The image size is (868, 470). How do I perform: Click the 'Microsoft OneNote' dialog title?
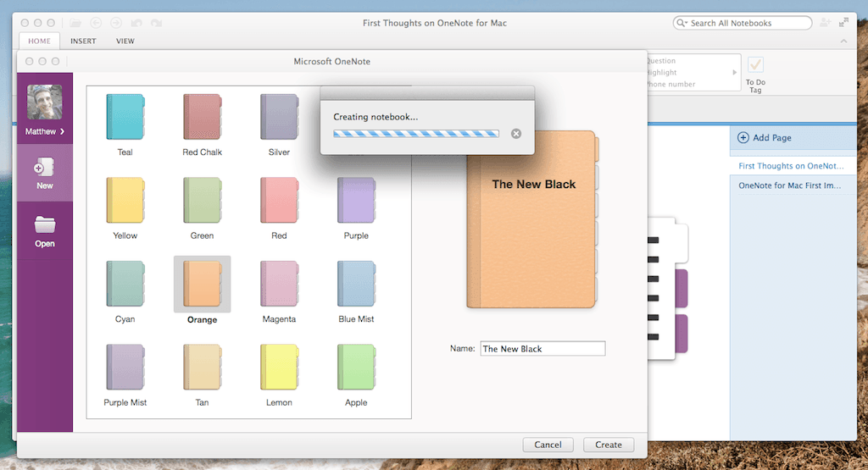tap(332, 61)
